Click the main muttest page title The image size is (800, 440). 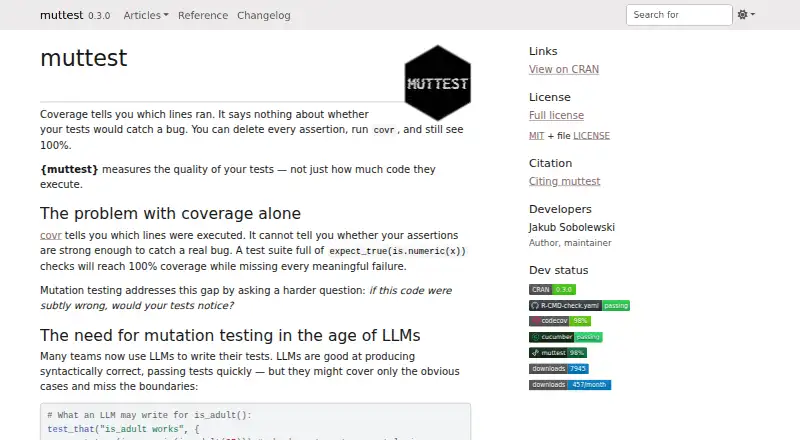click(x=84, y=58)
